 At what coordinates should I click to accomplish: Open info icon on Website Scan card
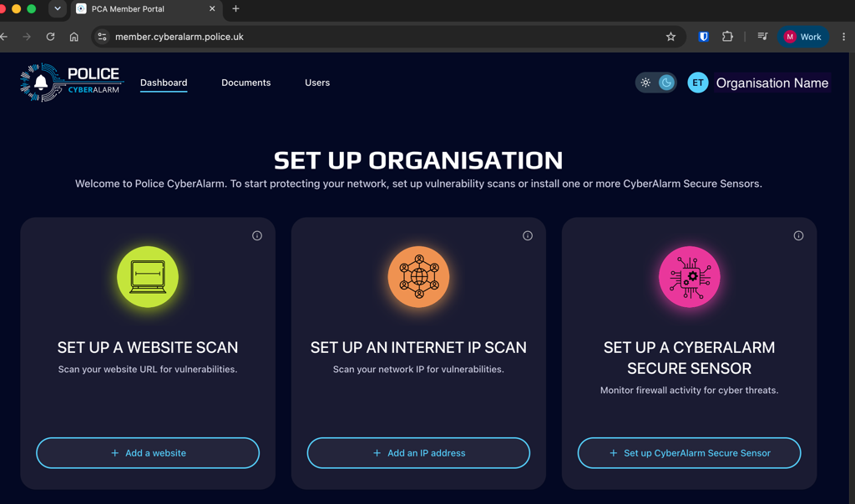[x=257, y=235]
